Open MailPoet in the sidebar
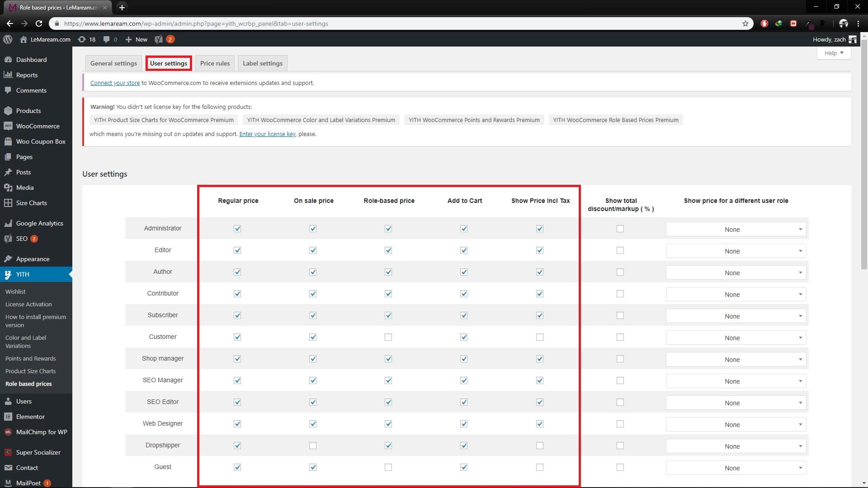Viewport: 868px width, 488px height. 28,483
